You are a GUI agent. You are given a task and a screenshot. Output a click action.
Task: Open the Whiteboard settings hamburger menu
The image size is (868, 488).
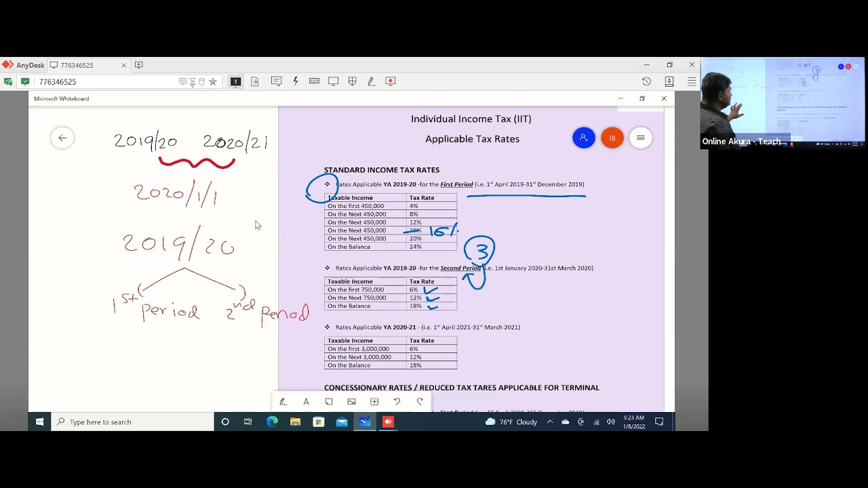(x=640, y=138)
